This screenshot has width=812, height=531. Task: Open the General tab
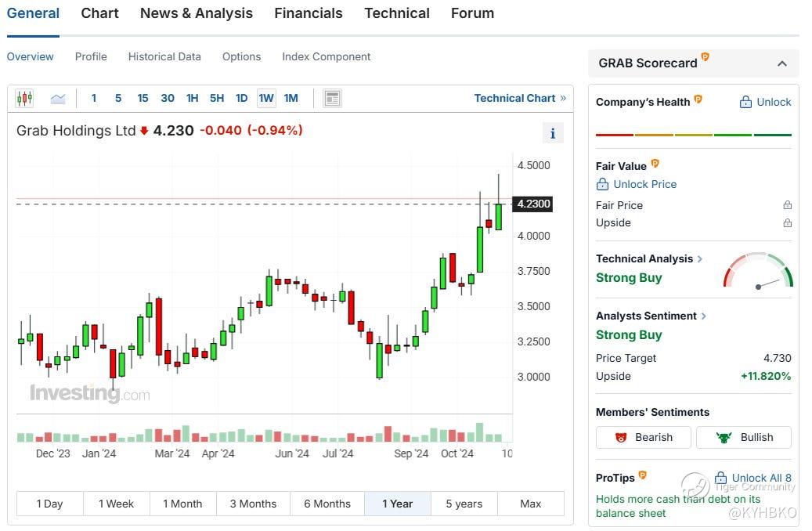pyautogui.click(x=33, y=13)
